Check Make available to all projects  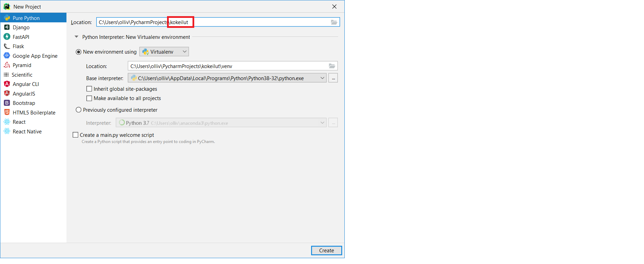pyautogui.click(x=89, y=98)
